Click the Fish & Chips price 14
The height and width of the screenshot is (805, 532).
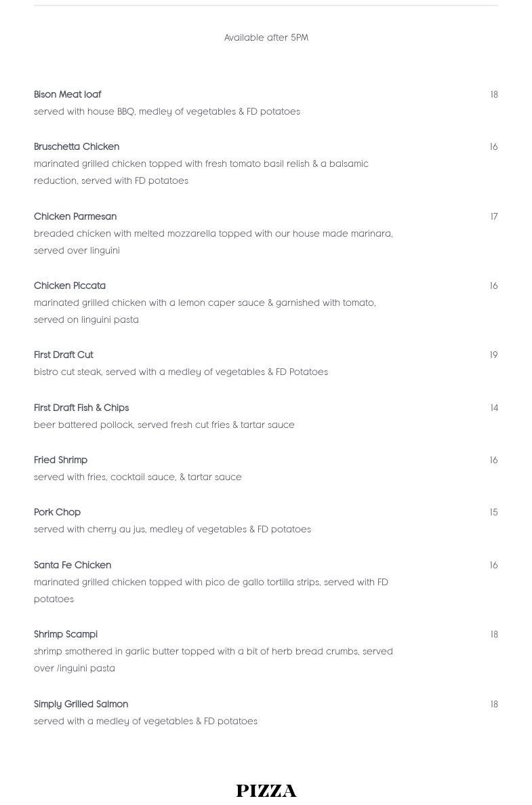point(494,408)
